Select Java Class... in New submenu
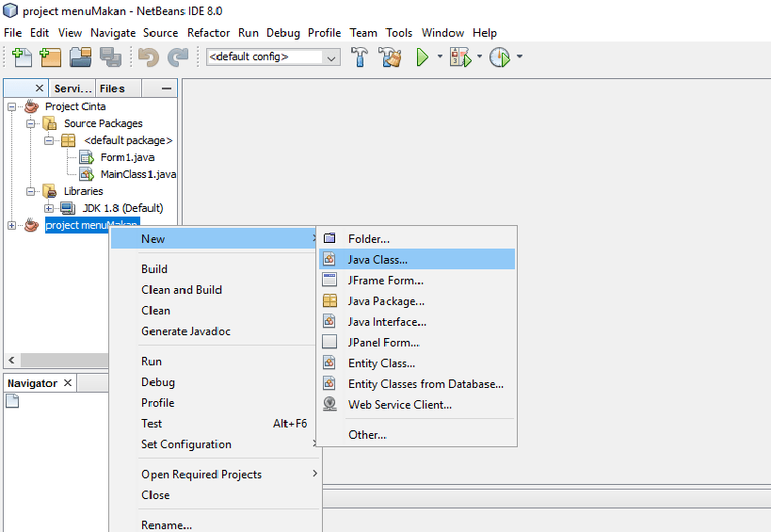This screenshot has height=532, width=771. click(417, 259)
